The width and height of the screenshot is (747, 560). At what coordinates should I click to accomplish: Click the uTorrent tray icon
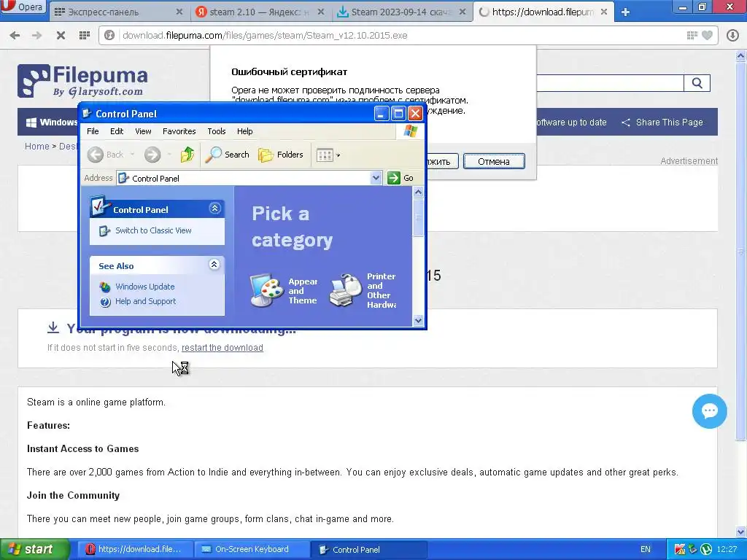(x=706, y=549)
